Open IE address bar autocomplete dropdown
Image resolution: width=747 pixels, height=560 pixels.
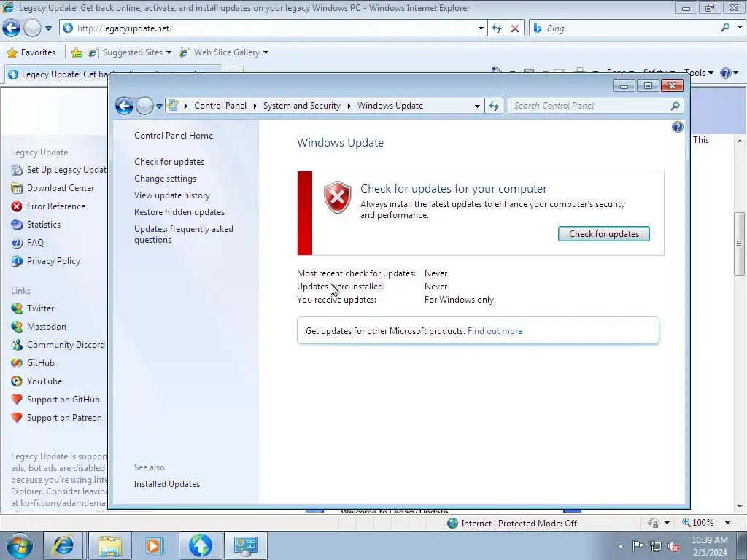481,28
